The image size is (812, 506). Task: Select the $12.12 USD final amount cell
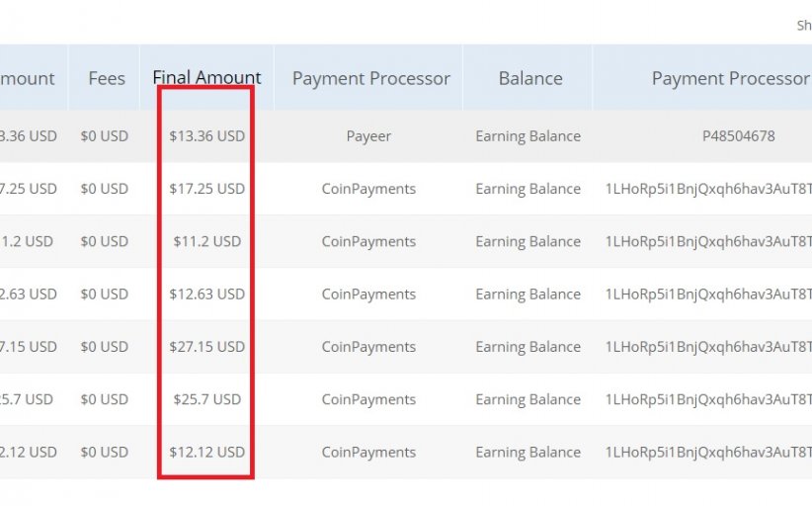206,453
